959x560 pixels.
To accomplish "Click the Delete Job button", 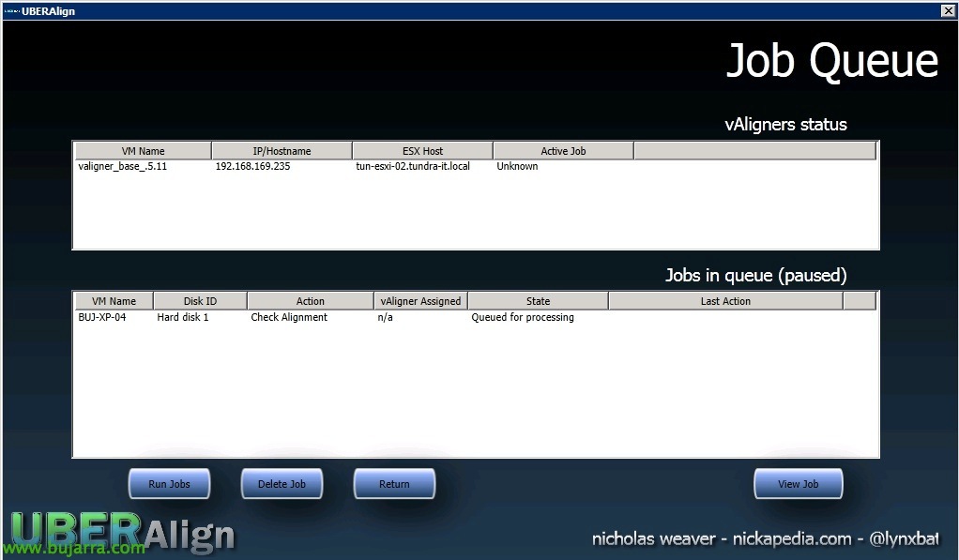I will coord(282,484).
